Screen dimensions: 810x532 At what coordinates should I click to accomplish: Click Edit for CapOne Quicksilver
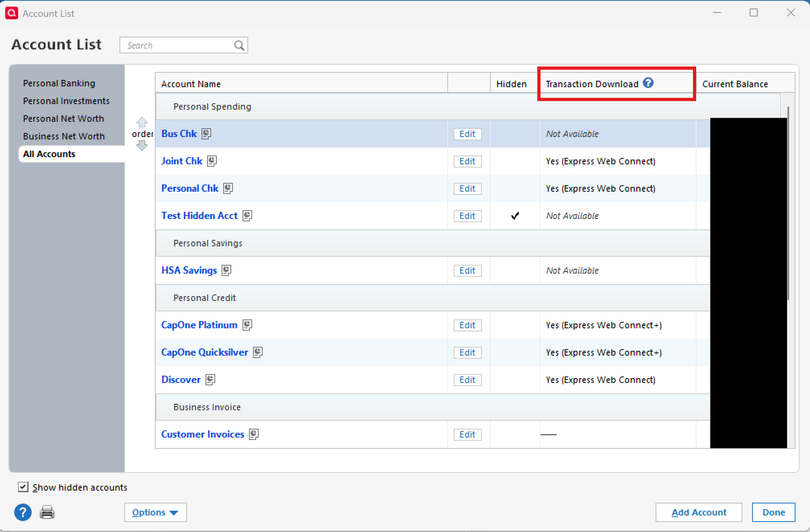pyautogui.click(x=467, y=352)
